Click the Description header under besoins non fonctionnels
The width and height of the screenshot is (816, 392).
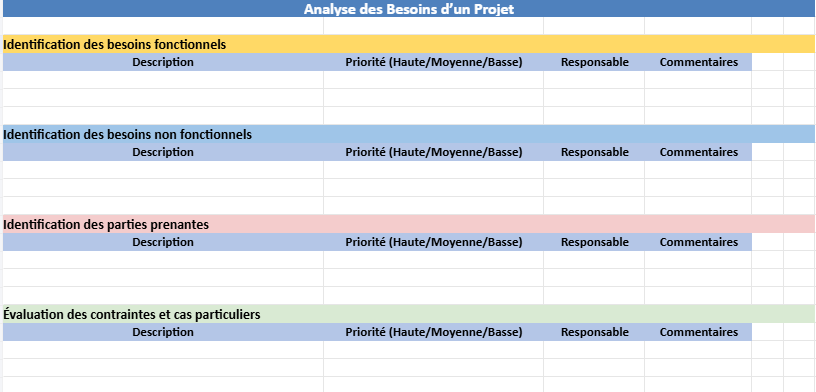163,152
